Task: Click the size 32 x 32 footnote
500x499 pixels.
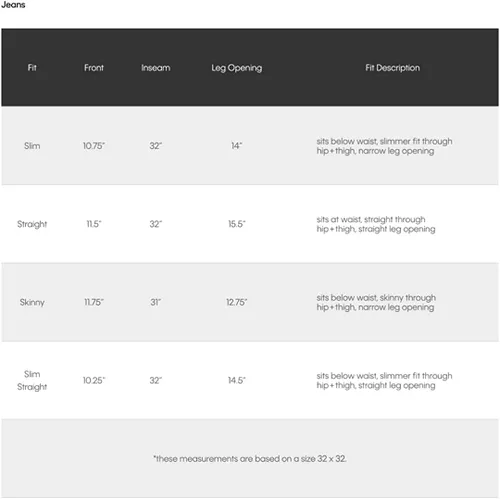Action: (250, 459)
